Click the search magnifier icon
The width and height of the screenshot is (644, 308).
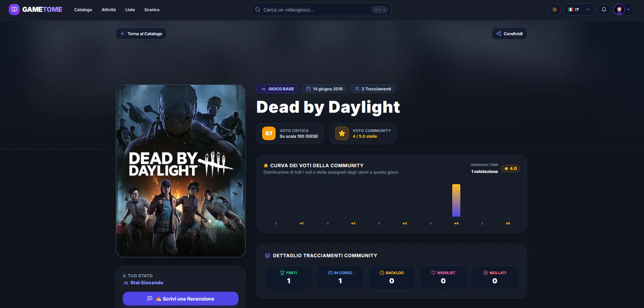click(x=258, y=9)
